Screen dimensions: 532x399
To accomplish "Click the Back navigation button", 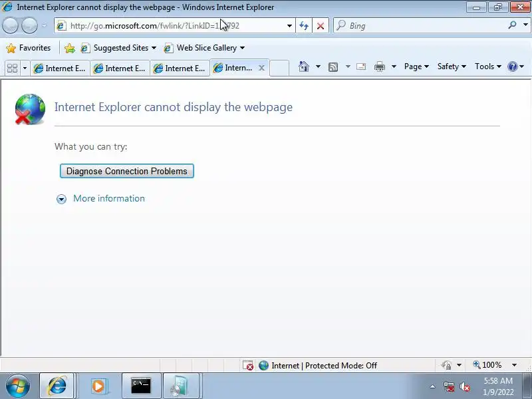I will click(10, 25).
